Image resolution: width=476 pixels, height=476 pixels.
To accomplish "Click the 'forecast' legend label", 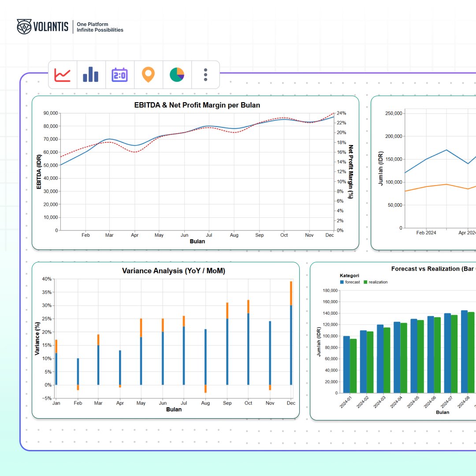I will click(x=353, y=282).
